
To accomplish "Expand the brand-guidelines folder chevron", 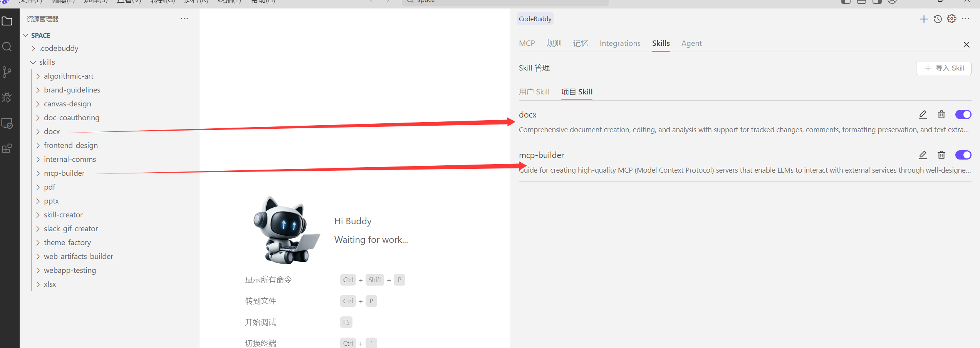I will pyautogui.click(x=38, y=90).
